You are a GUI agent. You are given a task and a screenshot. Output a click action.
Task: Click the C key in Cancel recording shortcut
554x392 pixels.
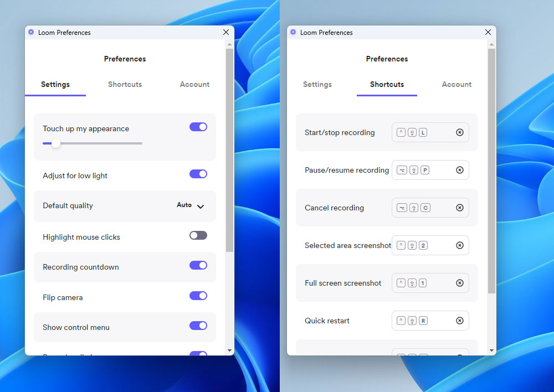click(x=425, y=208)
